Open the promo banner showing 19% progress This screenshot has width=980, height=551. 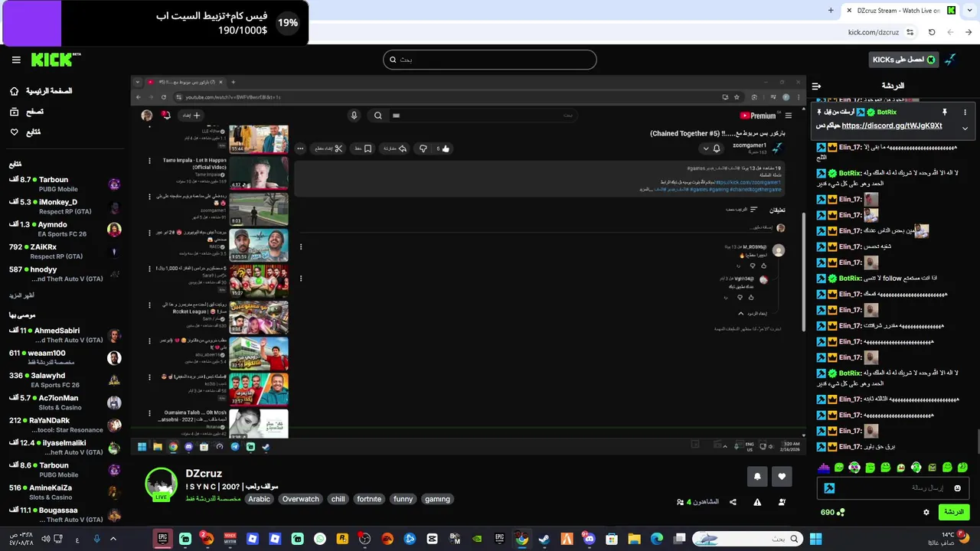[155, 23]
